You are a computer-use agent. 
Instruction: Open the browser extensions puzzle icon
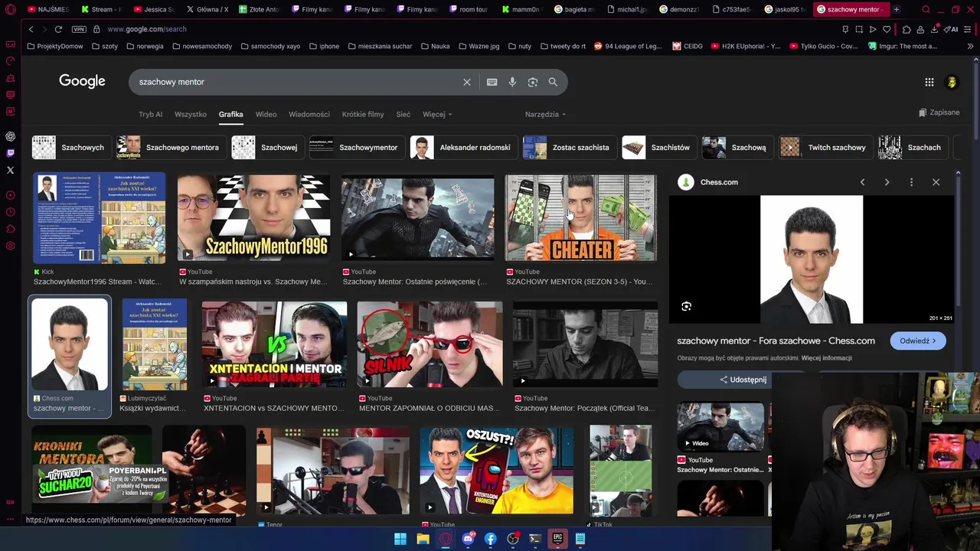[x=906, y=29]
